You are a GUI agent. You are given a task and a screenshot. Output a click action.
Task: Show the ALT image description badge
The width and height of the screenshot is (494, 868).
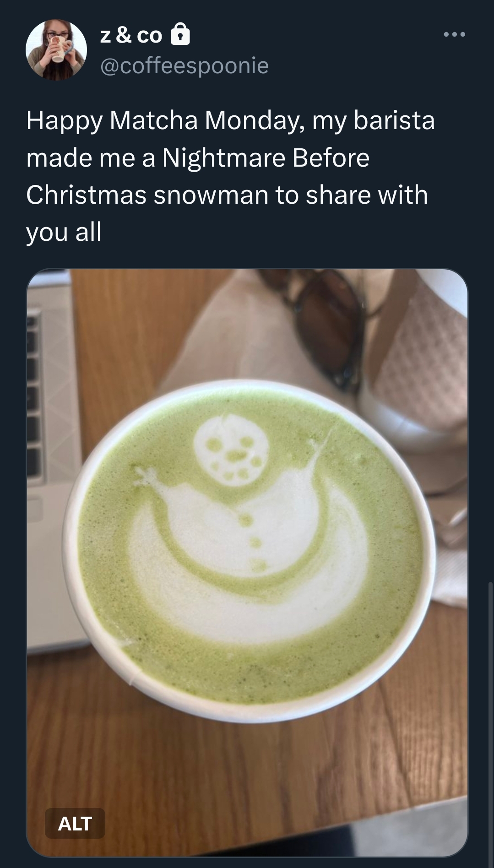(x=75, y=823)
